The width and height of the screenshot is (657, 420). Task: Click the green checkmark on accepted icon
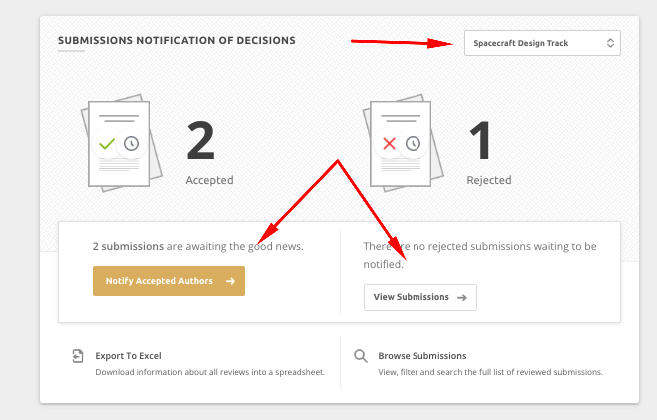coord(107,144)
